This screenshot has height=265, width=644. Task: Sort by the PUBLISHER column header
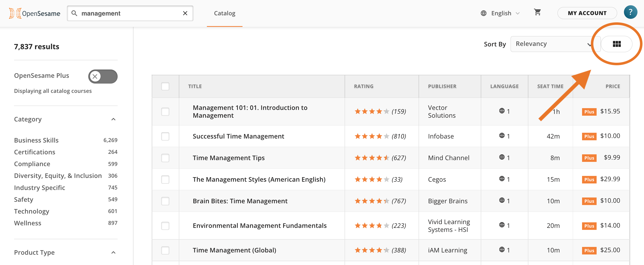(x=442, y=86)
